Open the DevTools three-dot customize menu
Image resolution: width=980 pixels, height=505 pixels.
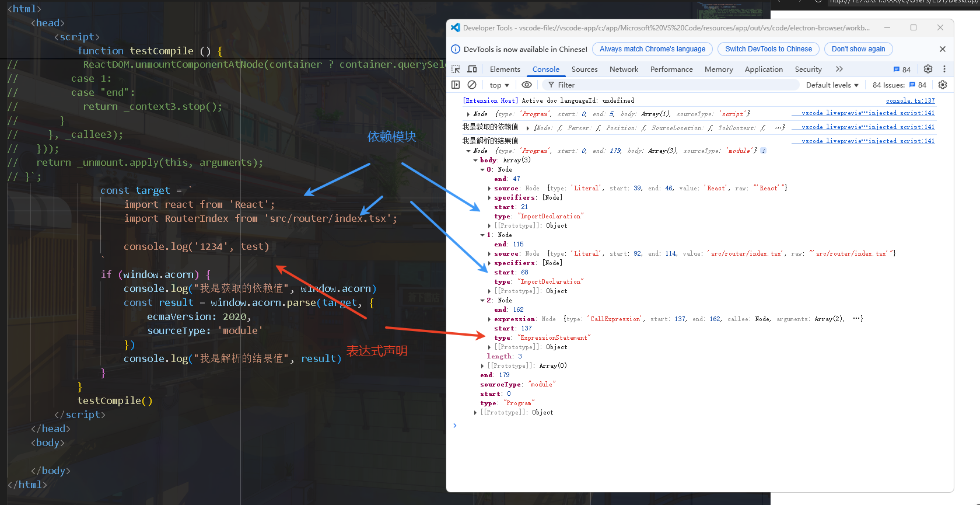coord(944,69)
